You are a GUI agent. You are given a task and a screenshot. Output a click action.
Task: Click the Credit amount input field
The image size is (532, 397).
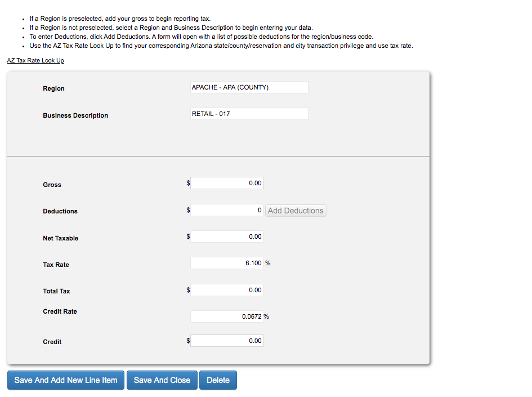[x=227, y=341]
